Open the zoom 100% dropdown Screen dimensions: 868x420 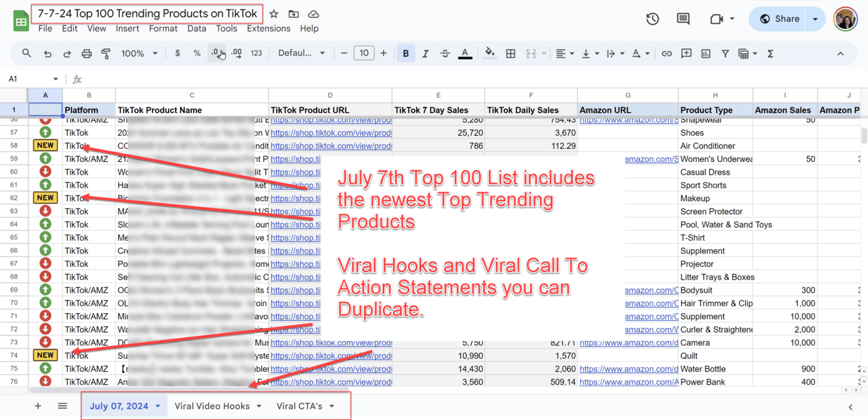[139, 54]
